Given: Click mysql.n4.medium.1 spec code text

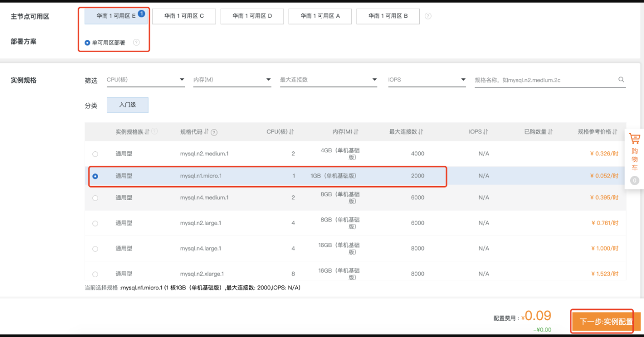Looking at the screenshot, I should coord(204,197).
